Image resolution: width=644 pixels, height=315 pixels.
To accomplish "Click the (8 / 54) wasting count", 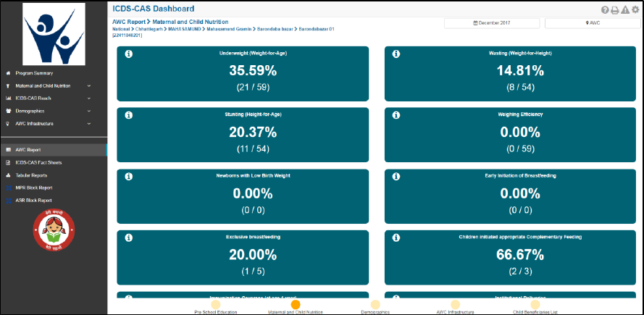I will tap(520, 88).
